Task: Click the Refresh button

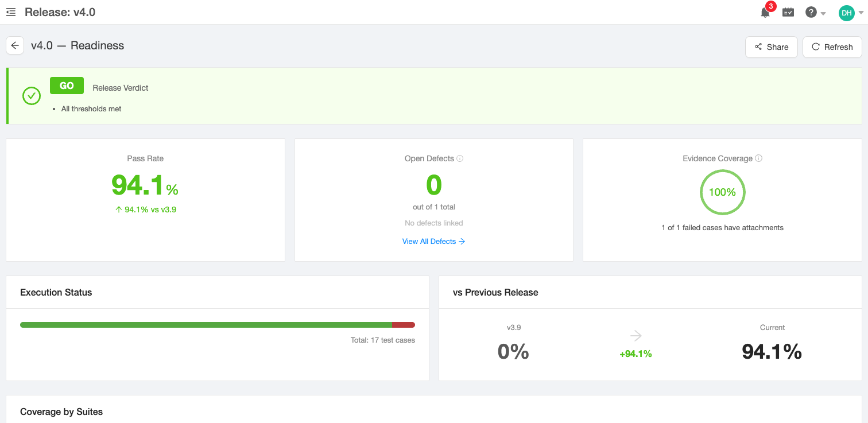Action: click(832, 46)
